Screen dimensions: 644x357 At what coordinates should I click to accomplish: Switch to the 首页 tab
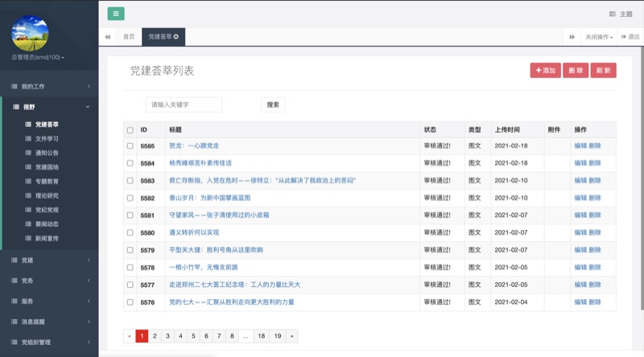point(129,37)
